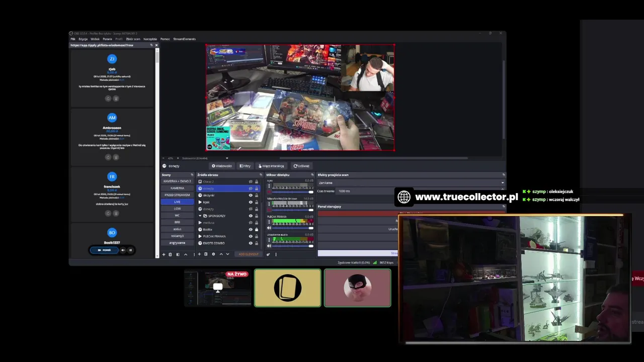
Task: Switch to the PRZED STREAMEM scene
Action: [x=177, y=195]
